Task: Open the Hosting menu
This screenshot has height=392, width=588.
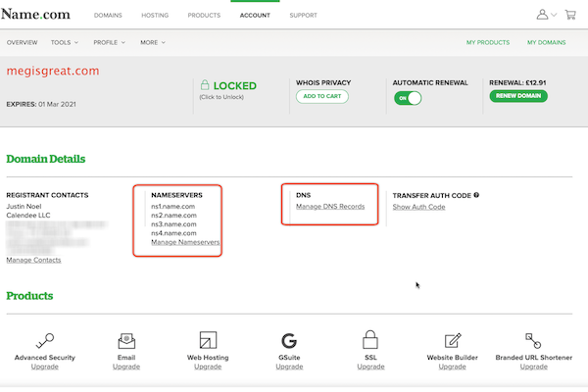Action: point(155,16)
